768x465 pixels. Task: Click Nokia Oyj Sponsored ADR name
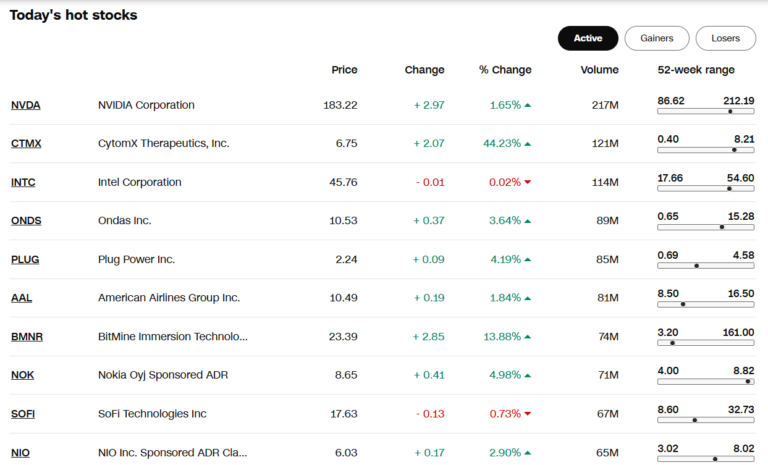click(163, 375)
